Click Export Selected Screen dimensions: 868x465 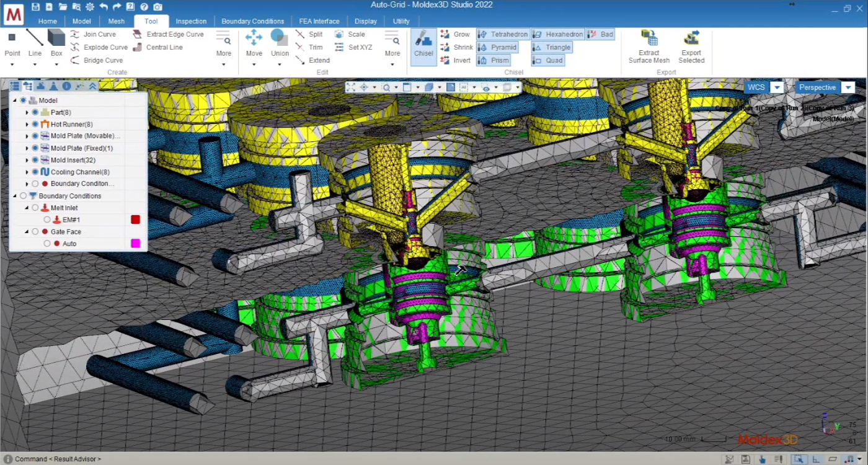pos(691,46)
